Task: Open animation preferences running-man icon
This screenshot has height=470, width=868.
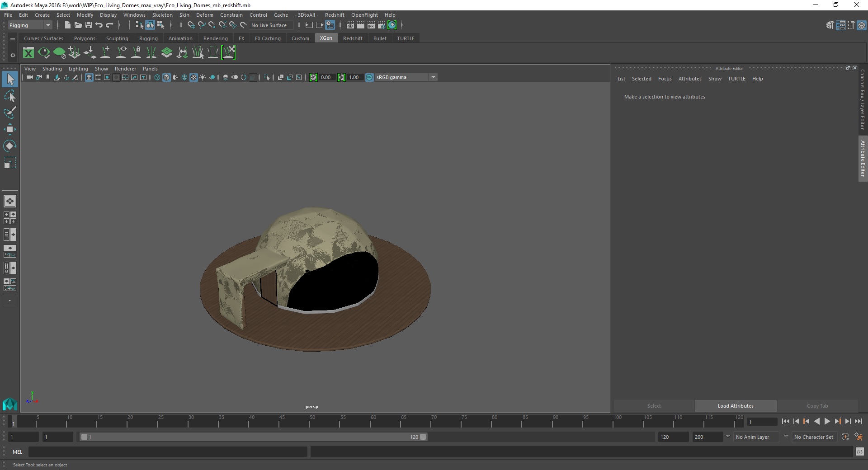Action: 859,437
